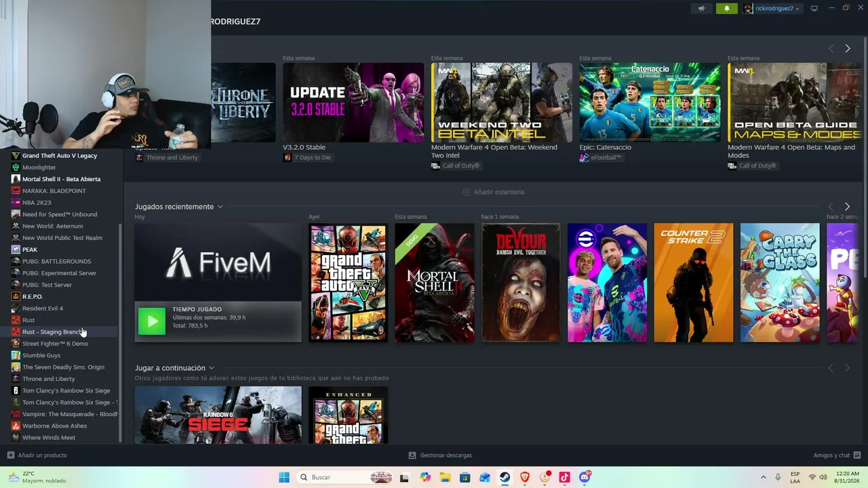Image resolution: width=868 pixels, height=488 pixels.
Task: Click the Throne and Liberty sidebar icon
Action: pos(16,379)
